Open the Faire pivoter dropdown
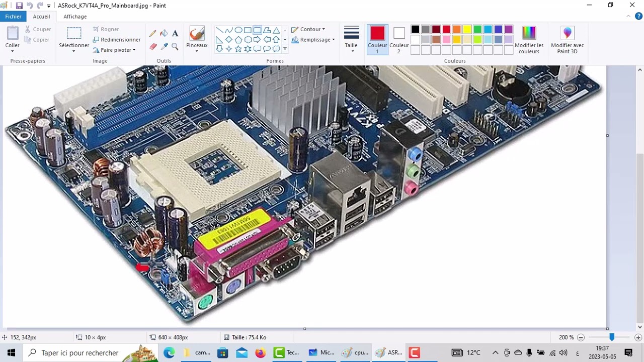 tap(114, 50)
